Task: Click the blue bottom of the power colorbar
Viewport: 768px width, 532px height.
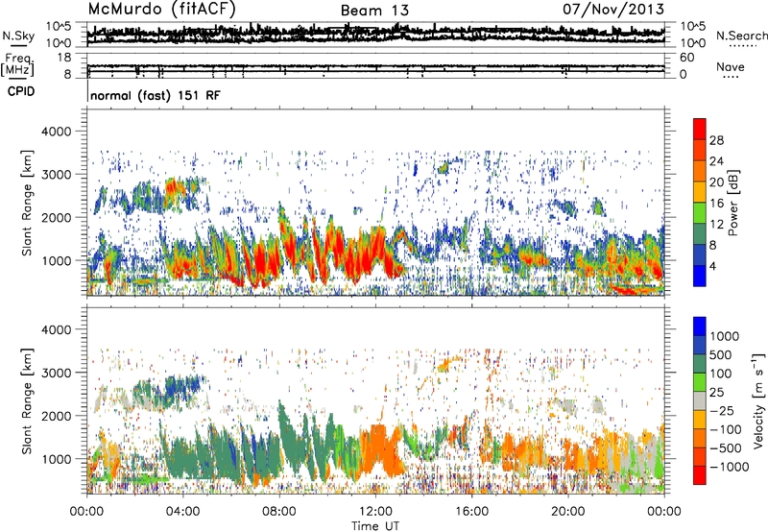Action: point(700,276)
